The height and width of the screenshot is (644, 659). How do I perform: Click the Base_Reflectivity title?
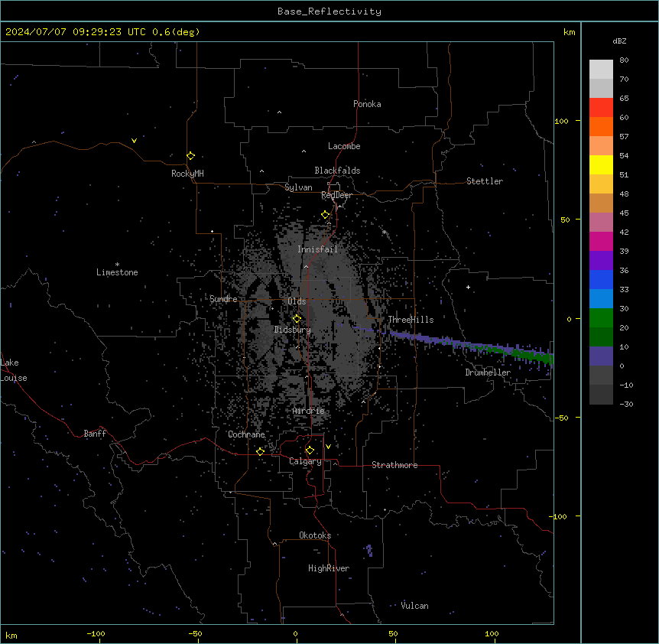(329, 11)
